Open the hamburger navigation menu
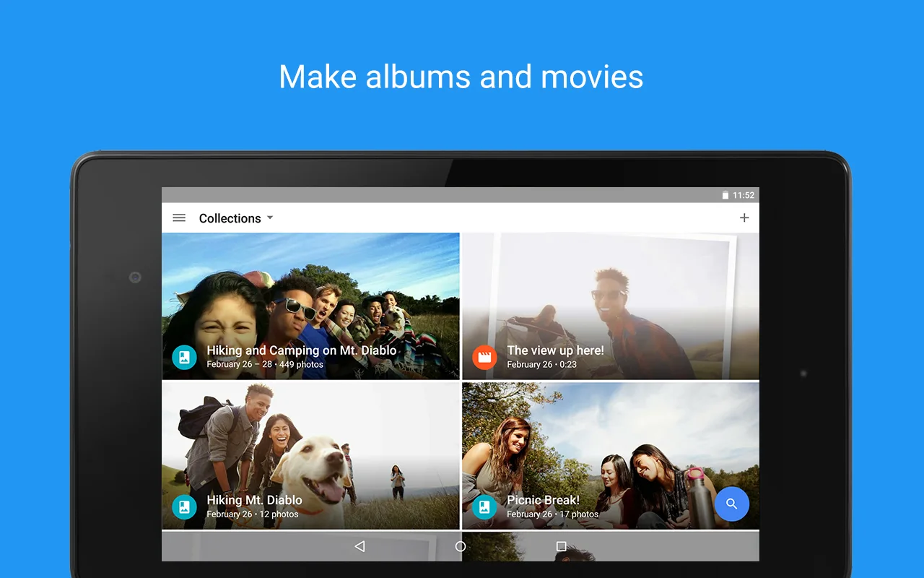The image size is (924, 578). coord(179,218)
